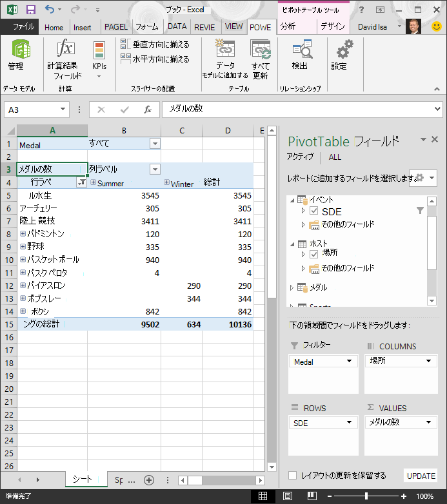
Task: Click the smiley feedback icon
Action: (x=437, y=26)
